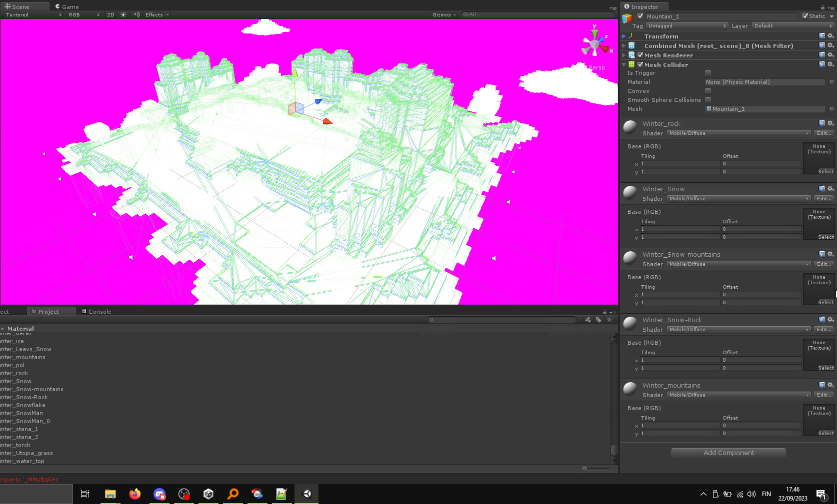
Task: Click Edit button for Winter_mountains shader
Action: 823,395
